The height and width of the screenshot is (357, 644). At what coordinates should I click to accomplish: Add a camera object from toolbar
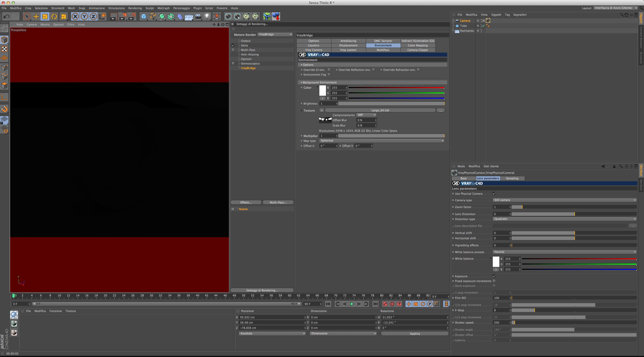point(198,17)
